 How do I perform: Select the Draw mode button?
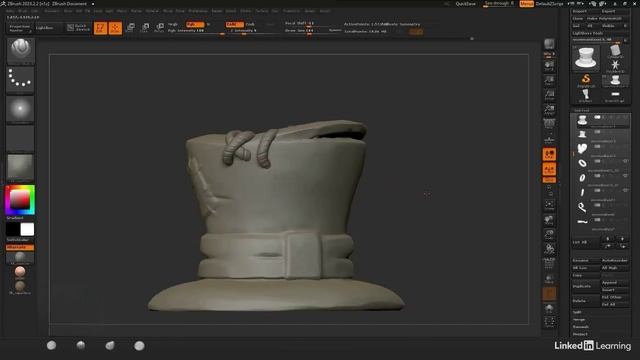pyautogui.click(x=116, y=28)
